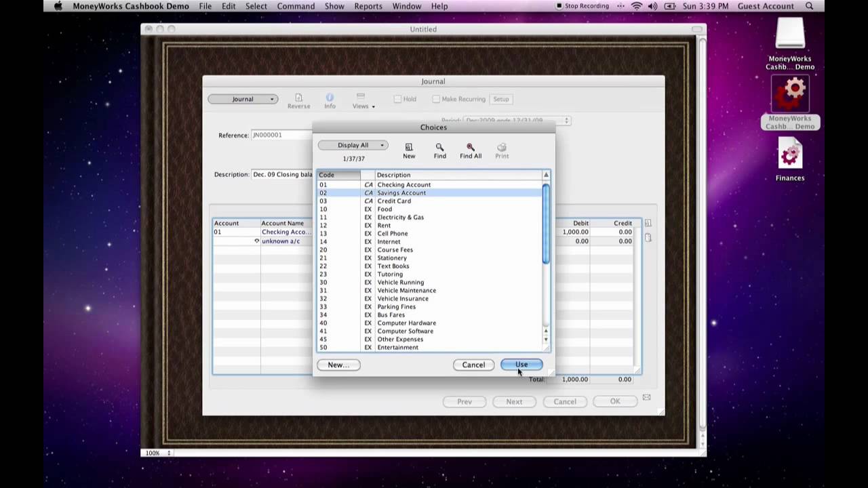Select the Computer Hardware row
This screenshot has width=868, height=488.
pyautogui.click(x=430, y=323)
